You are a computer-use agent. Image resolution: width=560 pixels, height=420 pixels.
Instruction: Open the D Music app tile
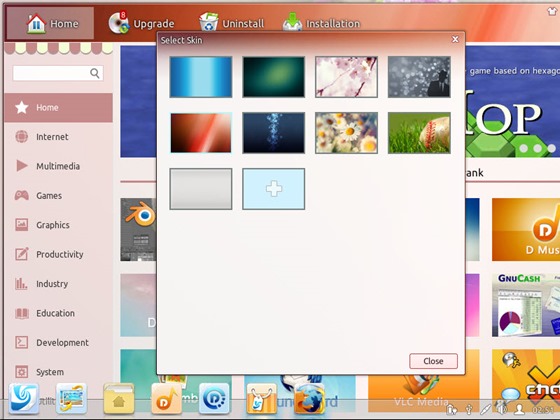(526, 230)
